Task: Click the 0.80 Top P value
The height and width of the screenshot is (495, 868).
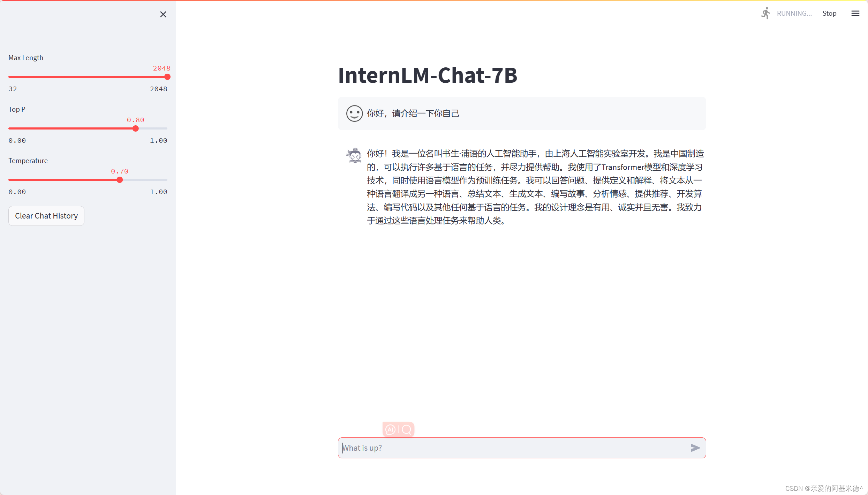Action: pos(135,120)
